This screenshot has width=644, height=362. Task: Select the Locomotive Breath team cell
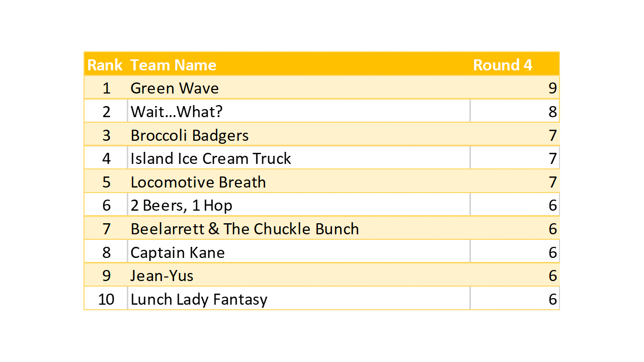(198, 182)
